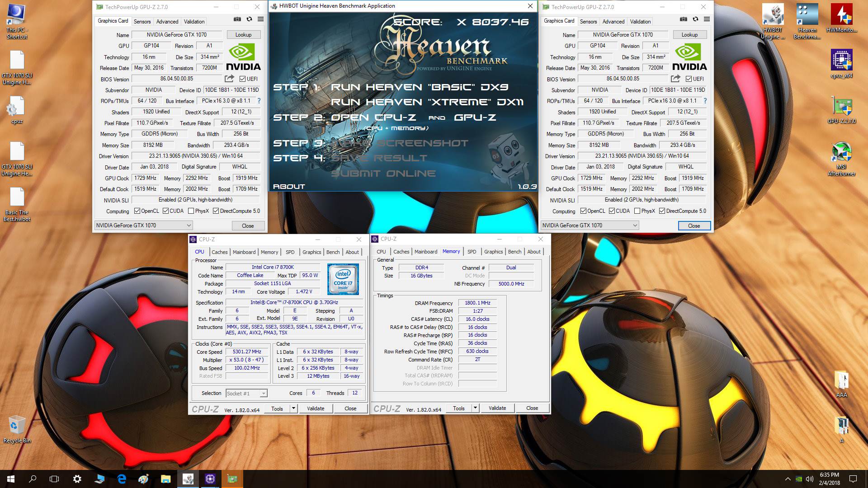Viewport: 868px width, 488px height.
Task: Open the volume speaker icon in the tray
Action: pos(809,479)
